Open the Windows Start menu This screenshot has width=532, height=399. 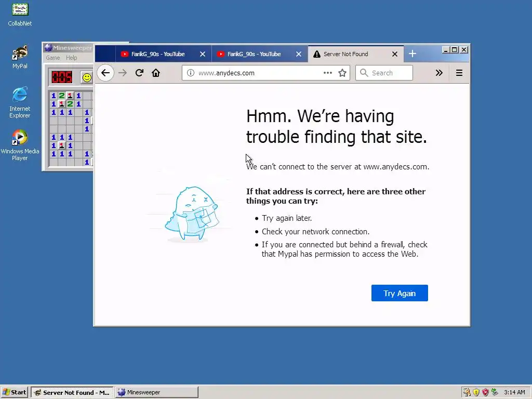click(14, 392)
